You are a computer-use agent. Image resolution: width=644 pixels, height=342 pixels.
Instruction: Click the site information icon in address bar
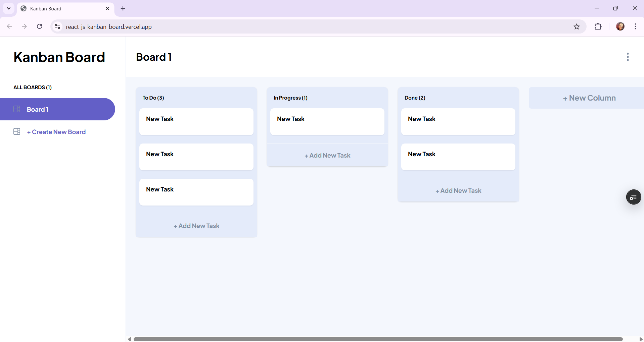click(57, 26)
